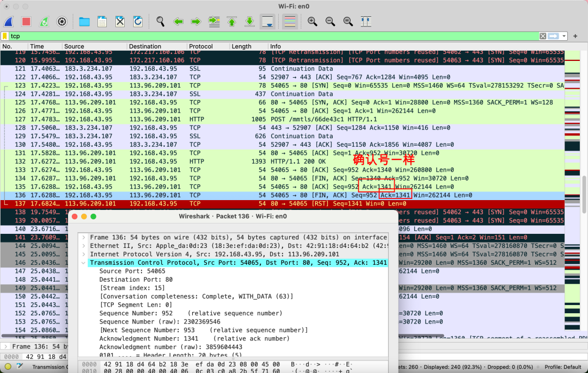Select Acknowledgment number (raw): 3859604443
588x373 pixels.
[170, 347]
